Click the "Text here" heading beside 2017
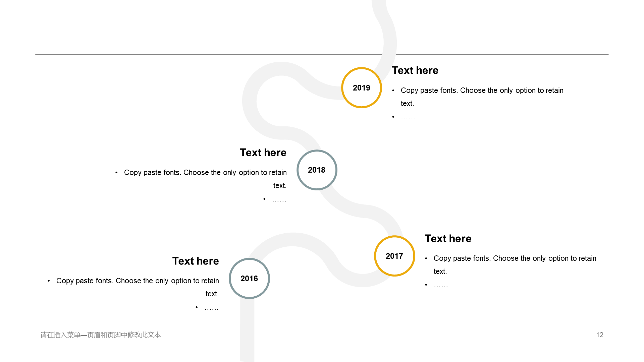The width and height of the screenshot is (644, 362). 448,239
